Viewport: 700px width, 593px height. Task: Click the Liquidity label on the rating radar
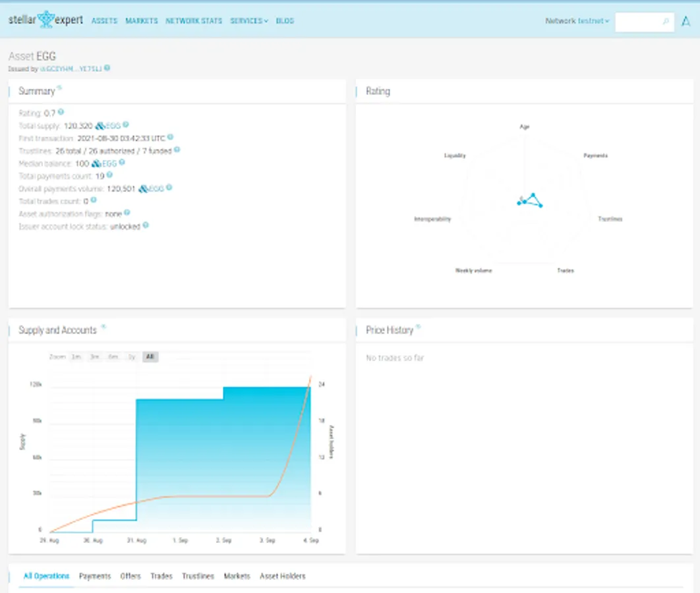[x=455, y=155]
